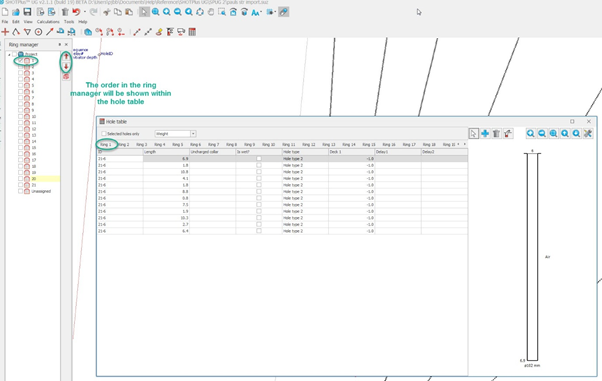Sort by the Length column header
Viewport: 602px width, 381px height.
[166, 152]
